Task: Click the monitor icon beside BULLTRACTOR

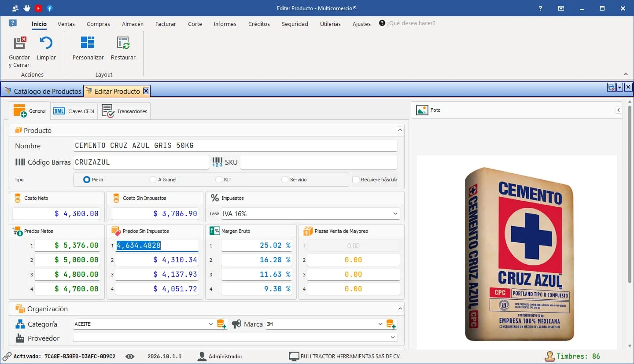Action: pos(294,357)
